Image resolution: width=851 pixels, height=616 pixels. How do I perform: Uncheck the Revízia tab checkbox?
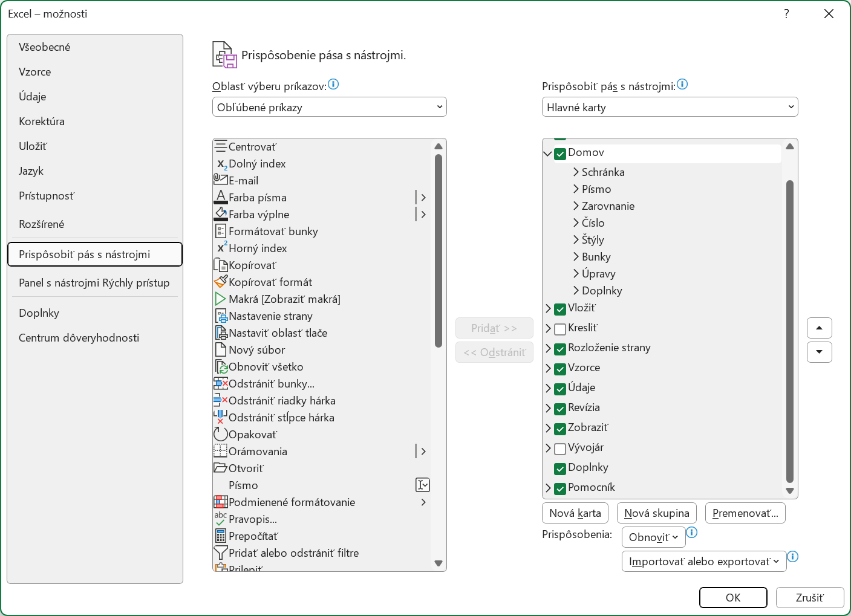coord(560,409)
